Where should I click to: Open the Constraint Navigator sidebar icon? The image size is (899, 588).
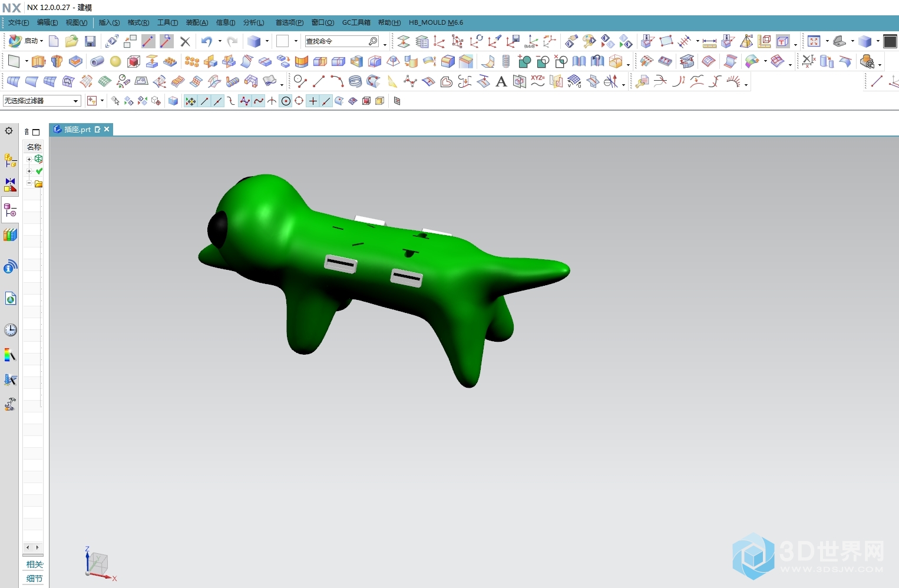click(10, 185)
